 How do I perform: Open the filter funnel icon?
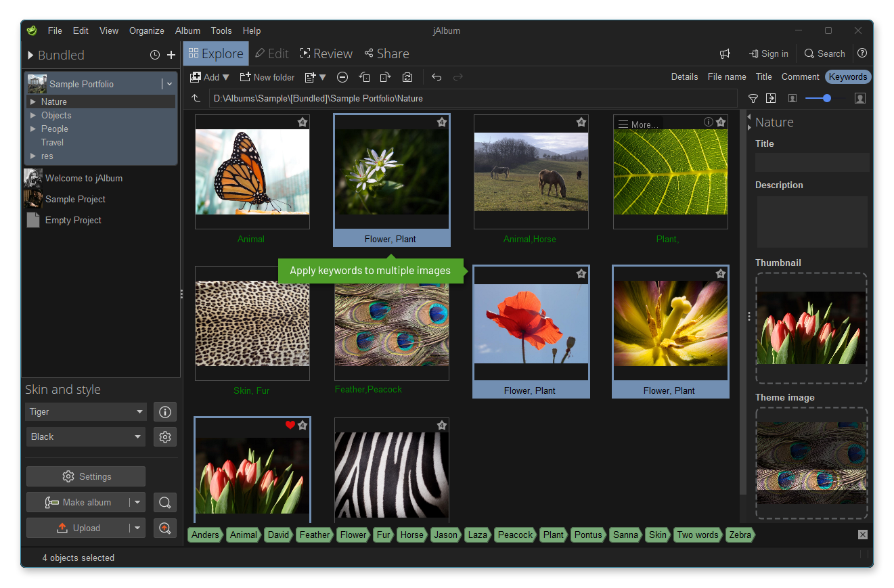tap(753, 99)
